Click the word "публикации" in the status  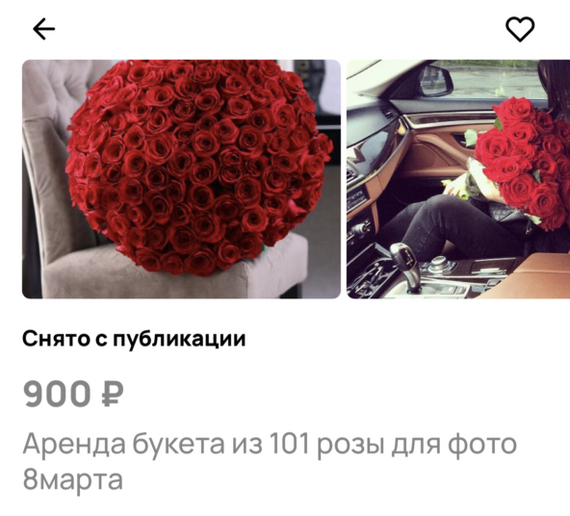point(179,340)
